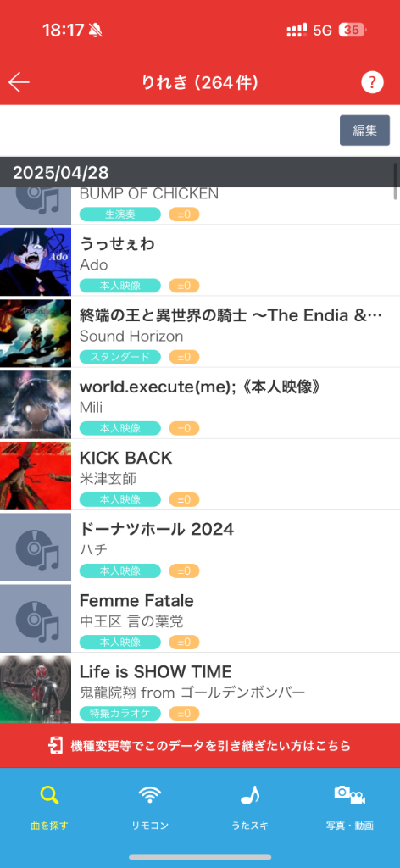Viewport: 400px width, 868px height.
Task: Open the リモコン wifi icon tab
Action: [150, 795]
